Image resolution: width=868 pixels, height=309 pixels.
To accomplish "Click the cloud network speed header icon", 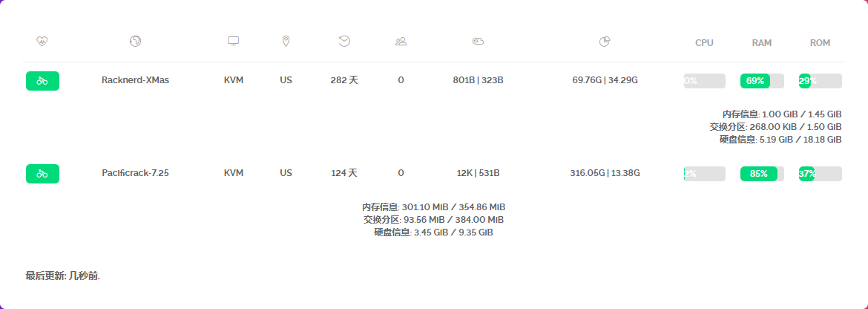I will click(x=479, y=41).
